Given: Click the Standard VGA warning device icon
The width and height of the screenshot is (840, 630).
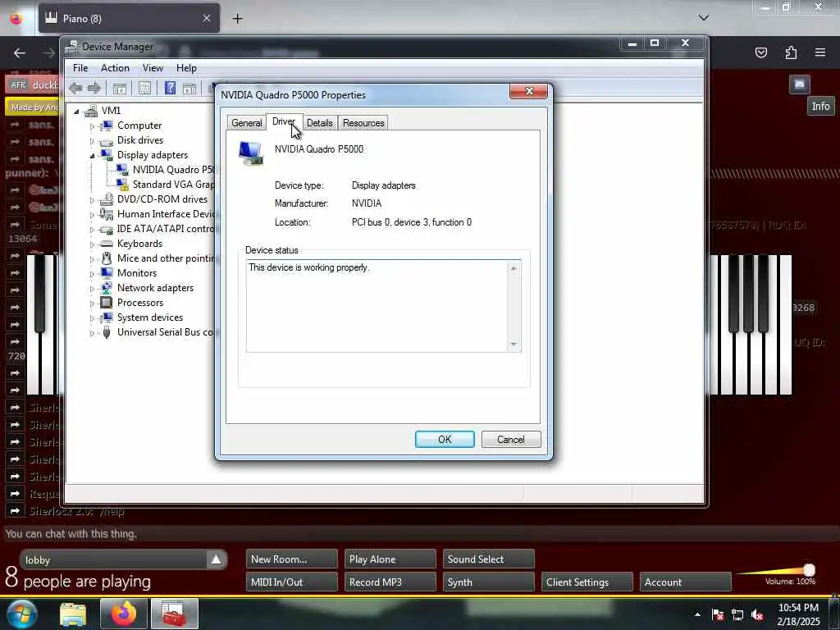Looking at the screenshot, I should coord(123,185).
